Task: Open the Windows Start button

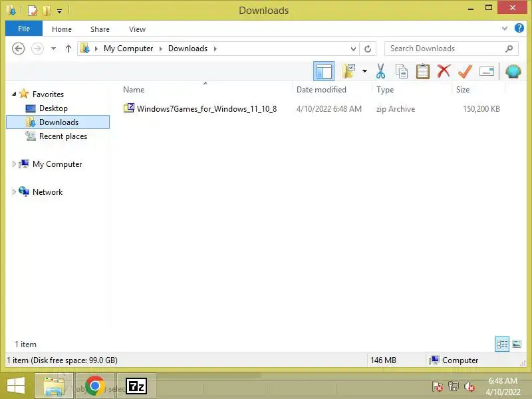Action: click(x=16, y=386)
